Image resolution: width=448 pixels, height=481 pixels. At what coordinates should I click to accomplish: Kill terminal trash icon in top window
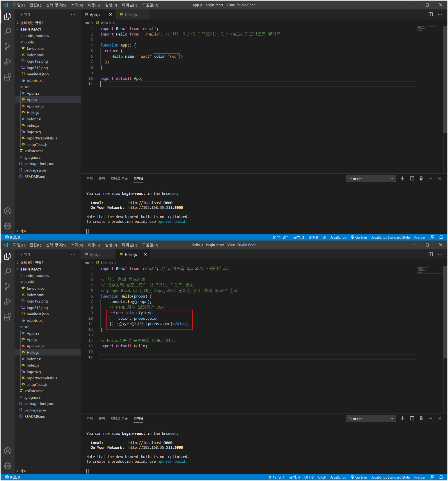tap(421, 178)
